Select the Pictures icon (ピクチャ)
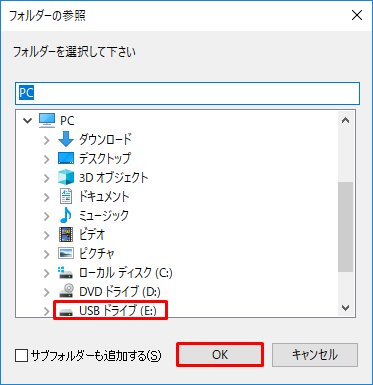 (x=66, y=253)
